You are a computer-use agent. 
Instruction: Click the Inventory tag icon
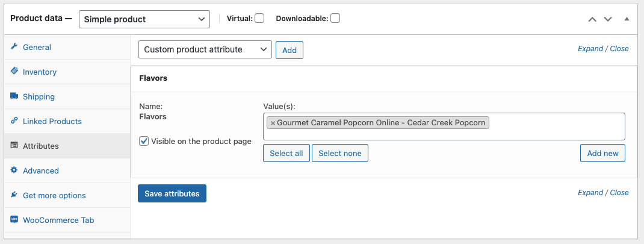pos(14,71)
